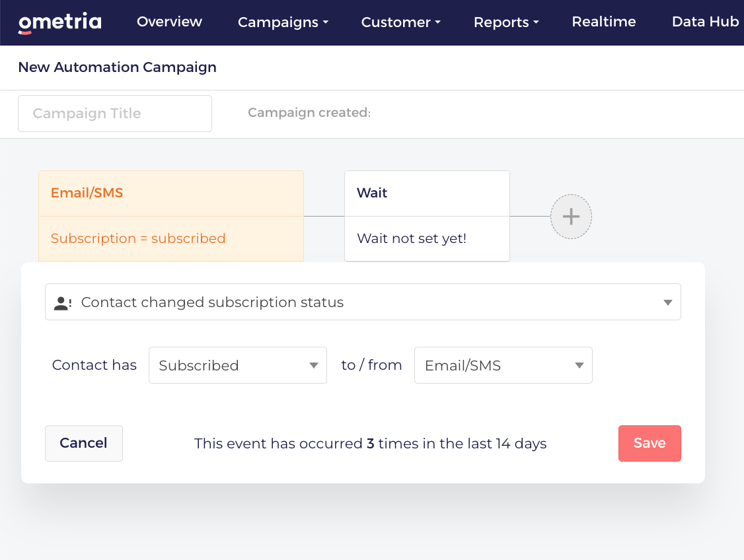744x560 pixels.
Task: Click the Cancel button
Action: [84, 443]
